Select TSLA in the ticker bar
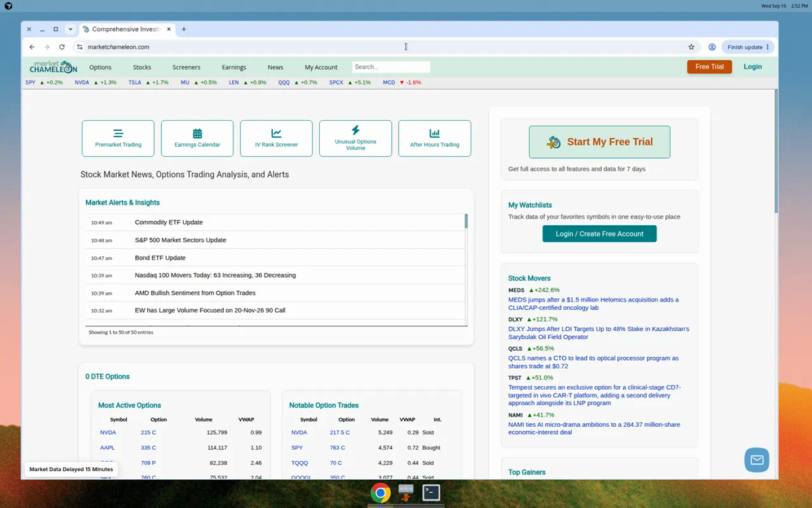The width and height of the screenshot is (812, 508). pos(135,82)
